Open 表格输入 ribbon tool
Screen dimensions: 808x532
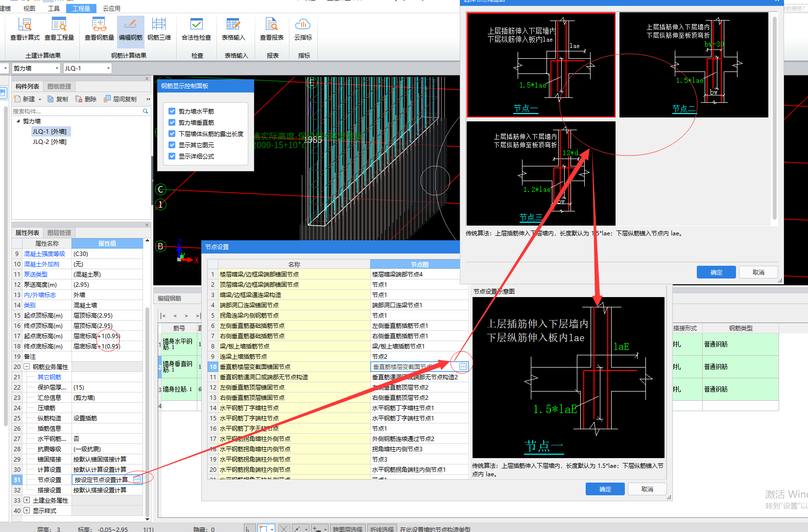(x=233, y=29)
